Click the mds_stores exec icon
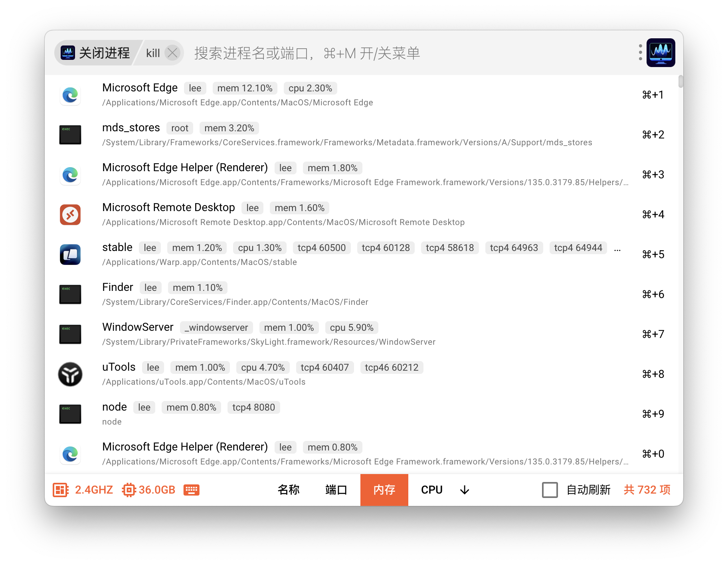This screenshot has width=728, height=565. tap(70, 135)
